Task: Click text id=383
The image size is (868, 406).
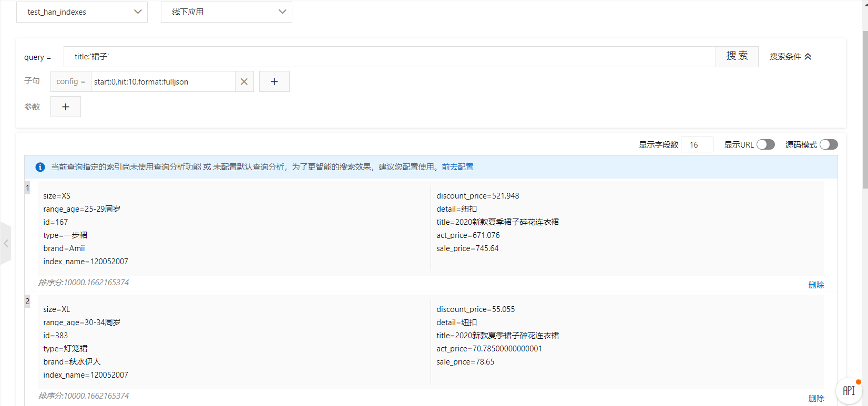Action: click(x=56, y=336)
